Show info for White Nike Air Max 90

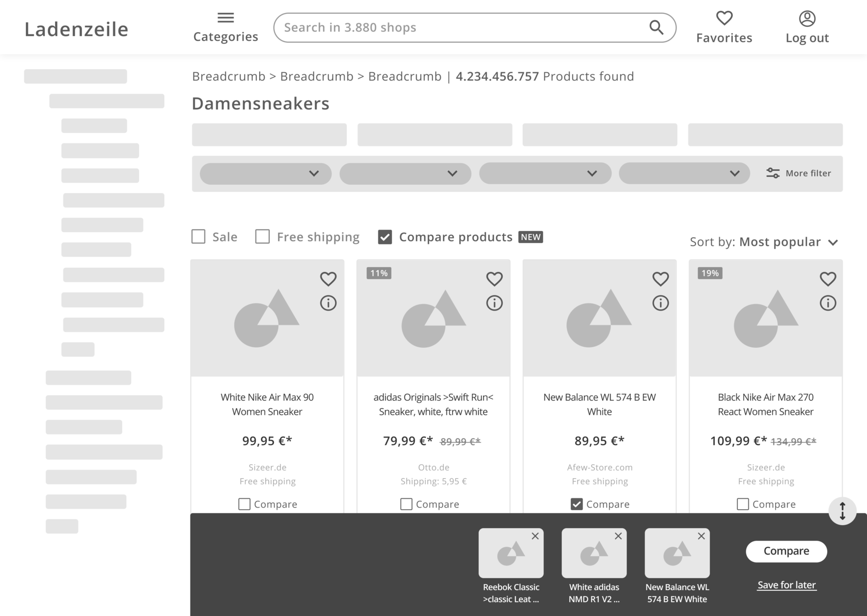328,303
